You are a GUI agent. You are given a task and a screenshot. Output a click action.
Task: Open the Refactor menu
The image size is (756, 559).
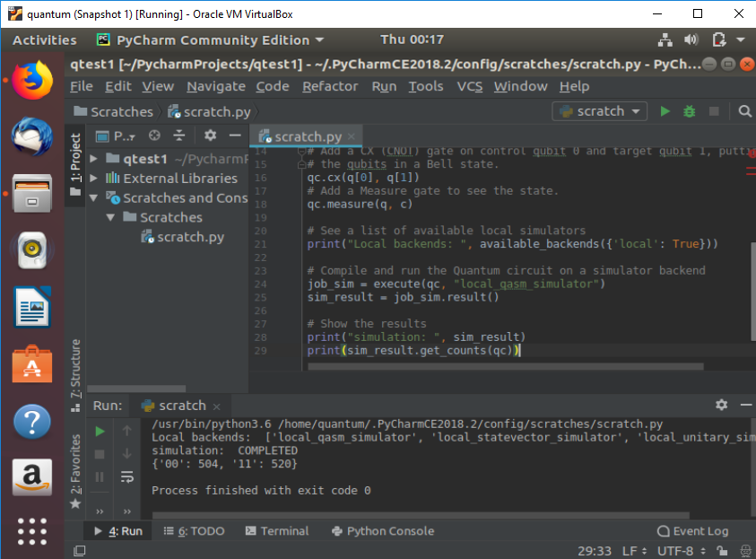tap(330, 86)
